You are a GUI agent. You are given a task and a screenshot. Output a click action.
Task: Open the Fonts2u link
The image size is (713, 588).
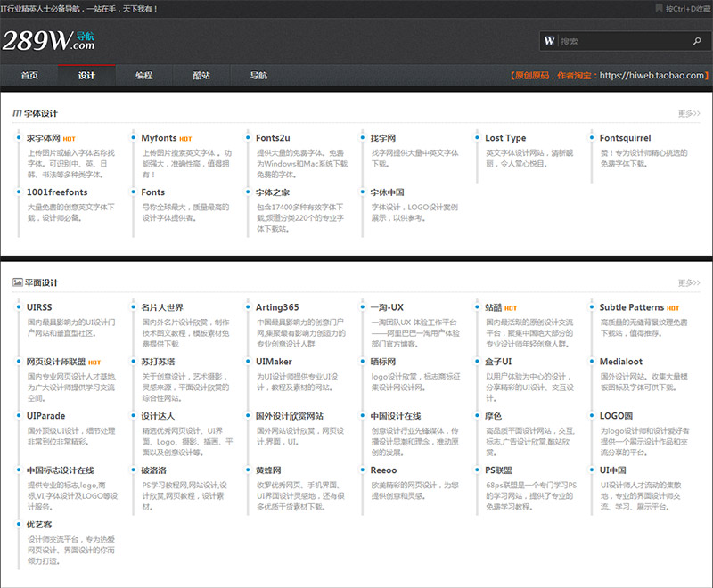[273, 138]
